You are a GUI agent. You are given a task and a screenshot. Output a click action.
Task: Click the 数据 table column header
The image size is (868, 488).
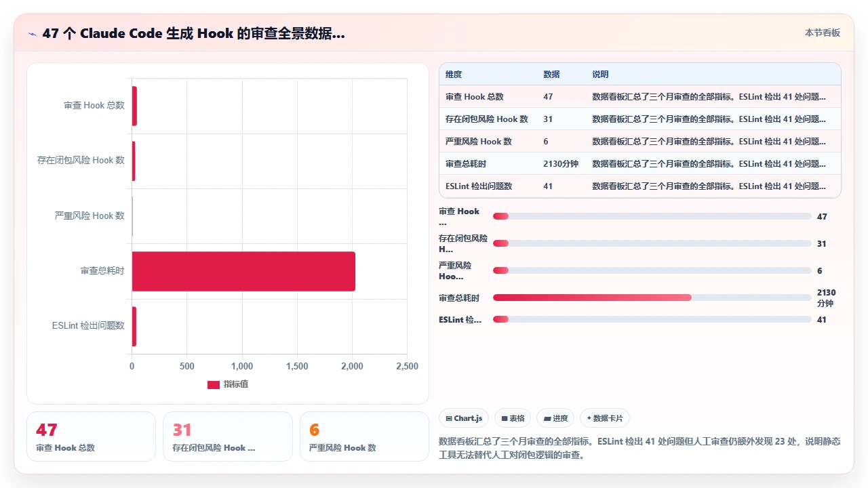551,75
